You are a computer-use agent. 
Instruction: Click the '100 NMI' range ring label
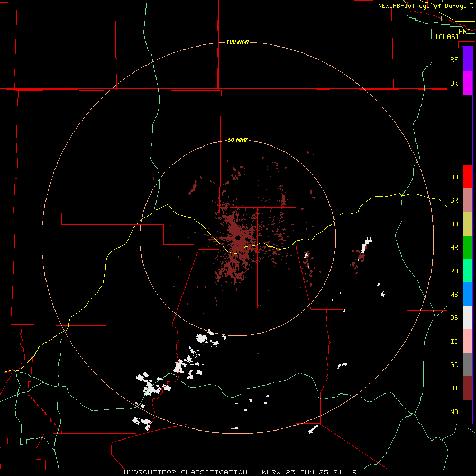point(237,42)
